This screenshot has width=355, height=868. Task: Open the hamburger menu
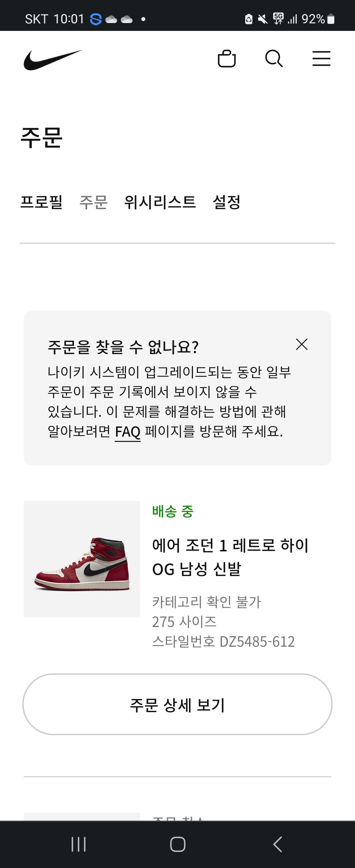pos(321,59)
